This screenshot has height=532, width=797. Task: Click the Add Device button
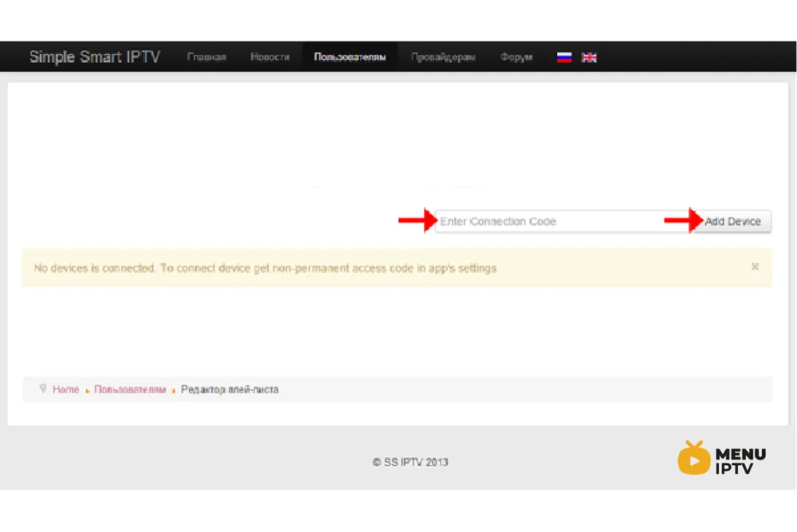(x=732, y=221)
